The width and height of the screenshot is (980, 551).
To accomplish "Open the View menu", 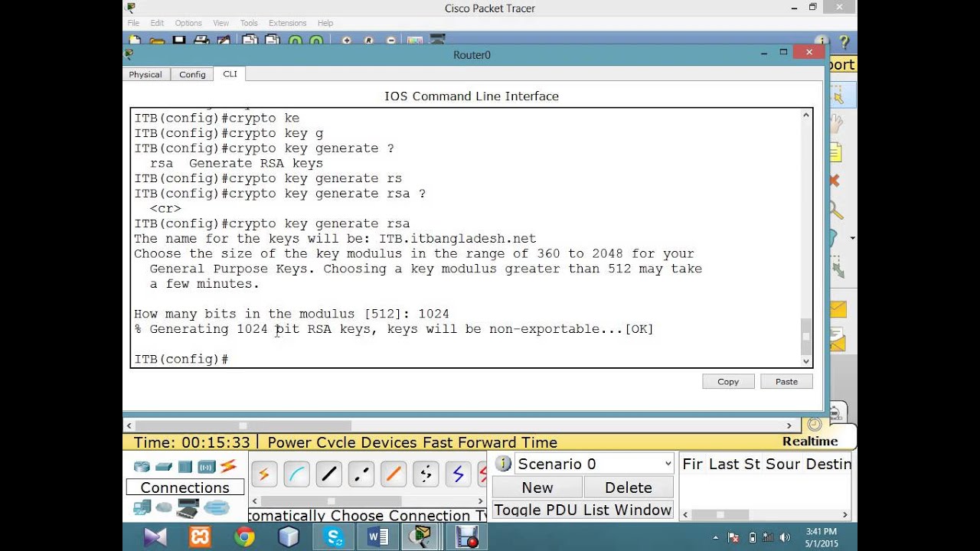I will tap(221, 23).
